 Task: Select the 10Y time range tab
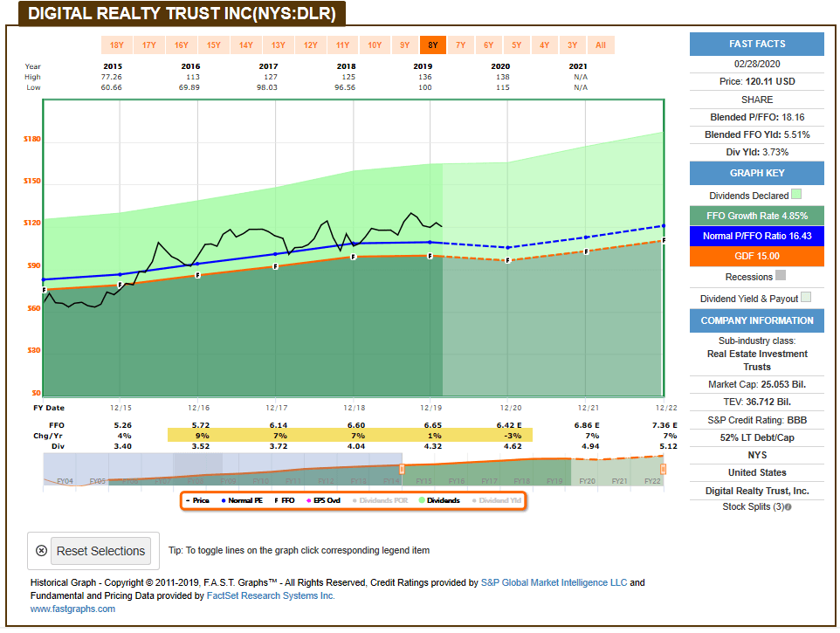coord(375,45)
